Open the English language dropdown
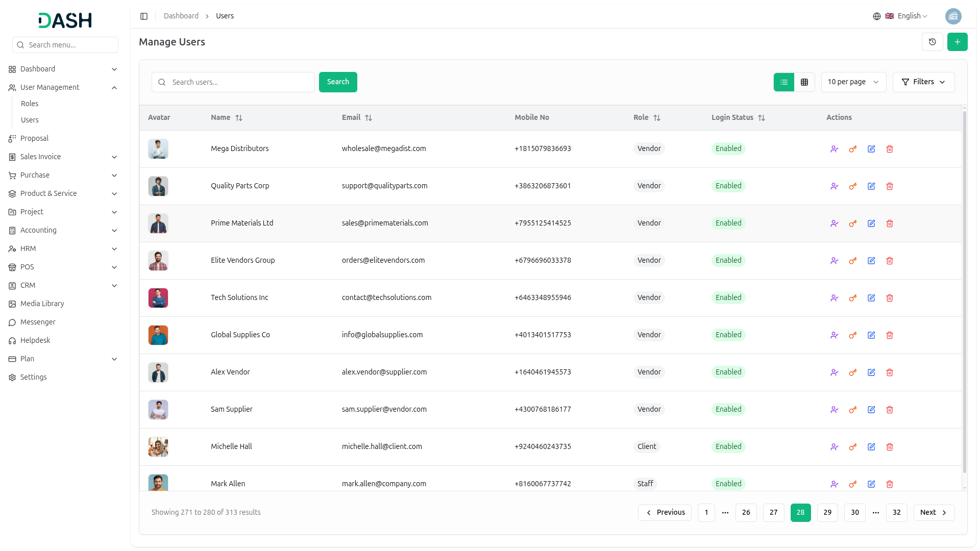 pyautogui.click(x=906, y=16)
